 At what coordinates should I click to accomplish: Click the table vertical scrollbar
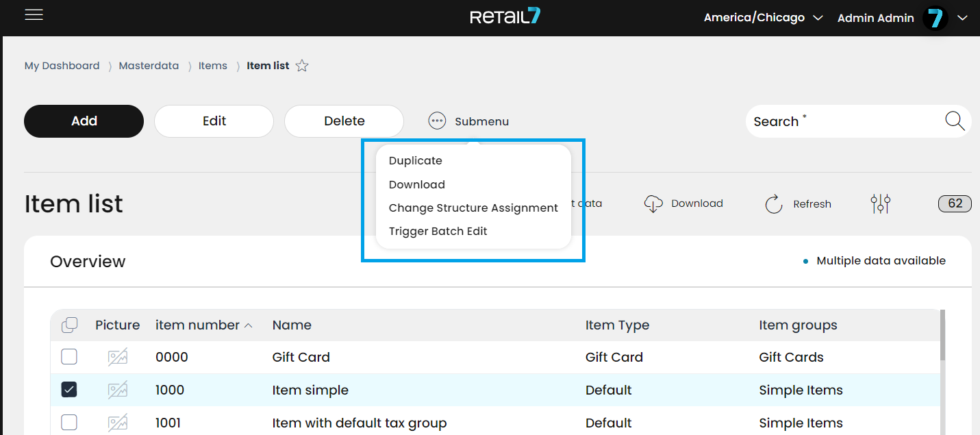tap(942, 335)
